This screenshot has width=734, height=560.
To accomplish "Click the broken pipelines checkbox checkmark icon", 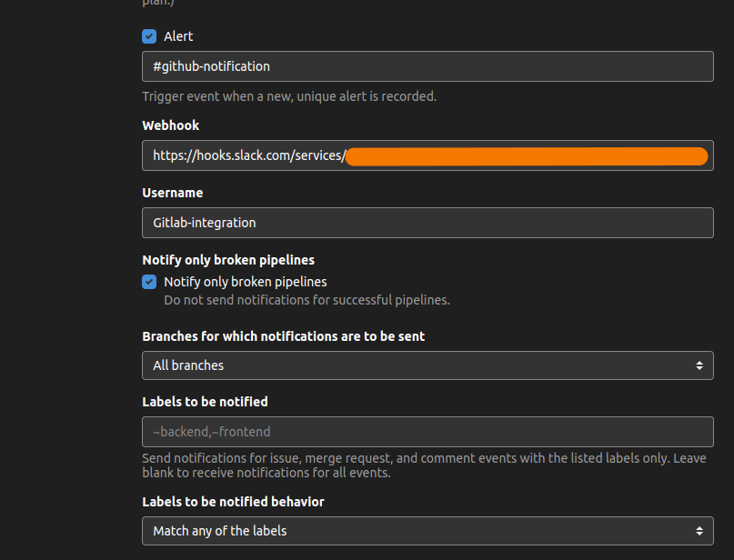I will tap(148, 282).
